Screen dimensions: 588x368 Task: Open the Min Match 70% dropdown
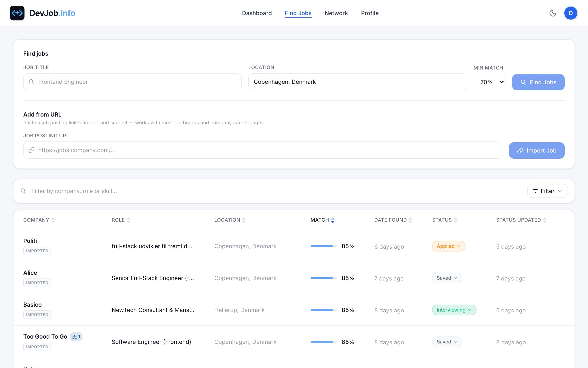pos(489,82)
